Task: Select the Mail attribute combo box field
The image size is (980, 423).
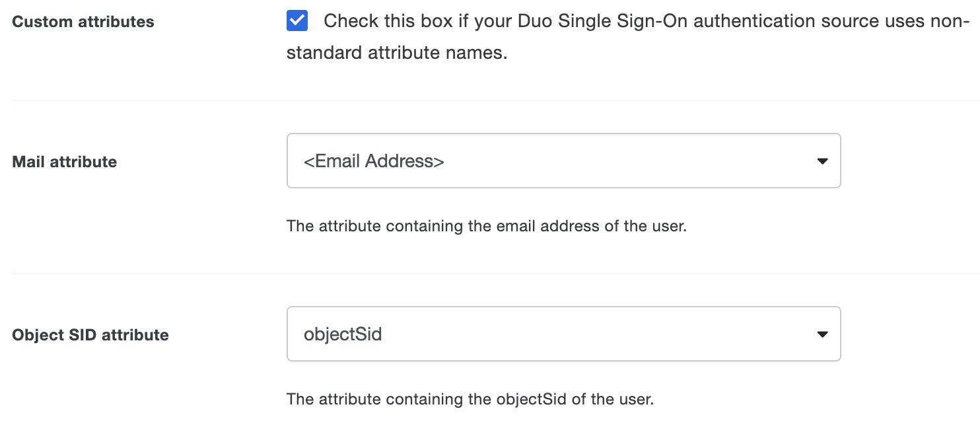Action: click(563, 160)
